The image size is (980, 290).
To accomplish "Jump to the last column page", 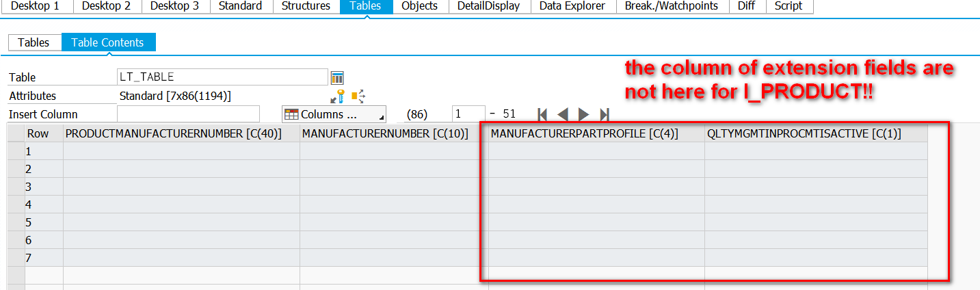I will [605, 114].
